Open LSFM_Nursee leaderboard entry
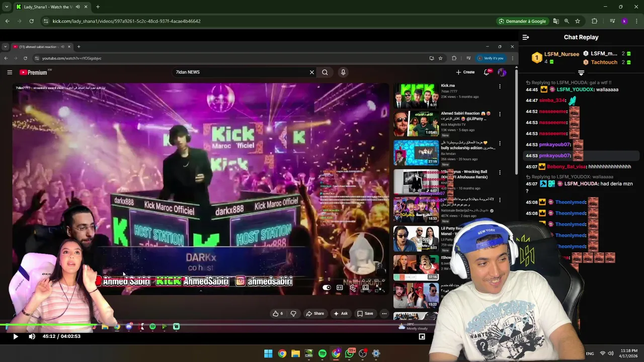The height and width of the screenshot is (362, 644). coord(556,58)
